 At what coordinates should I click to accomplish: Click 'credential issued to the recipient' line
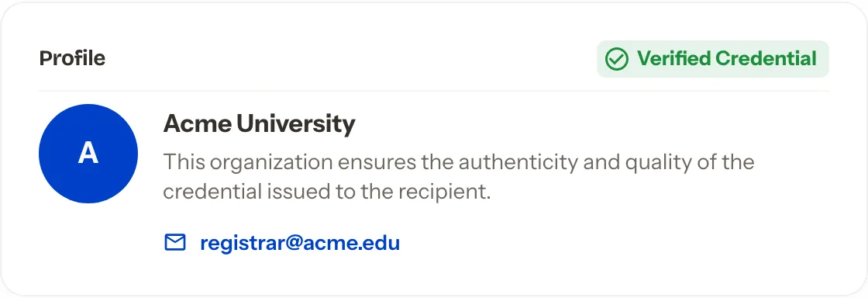(327, 192)
